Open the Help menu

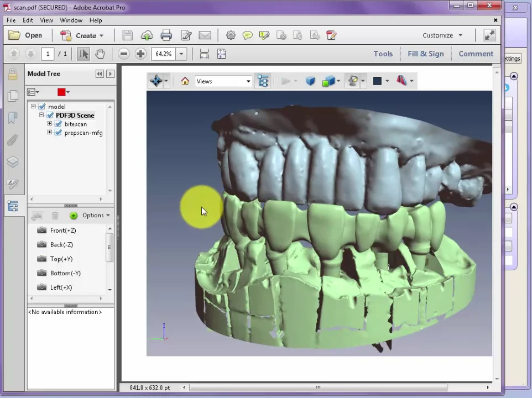(96, 20)
